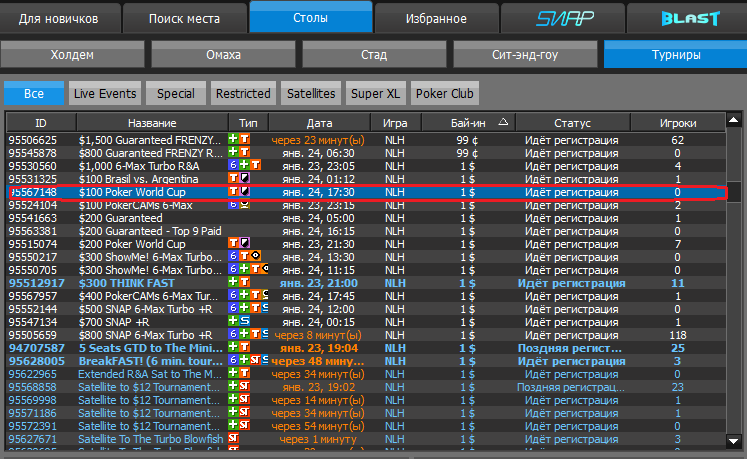Sort by Тип column header
Viewport: 747px width, 459px height.
click(x=248, y=123)
